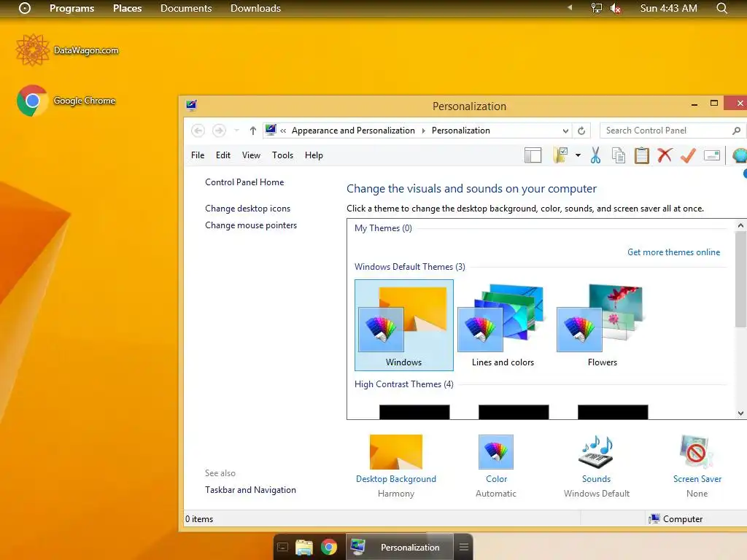The width and height of the screenshot is (747, 560).
Task: Click Computer in the status bar
Action: (676, 518)
